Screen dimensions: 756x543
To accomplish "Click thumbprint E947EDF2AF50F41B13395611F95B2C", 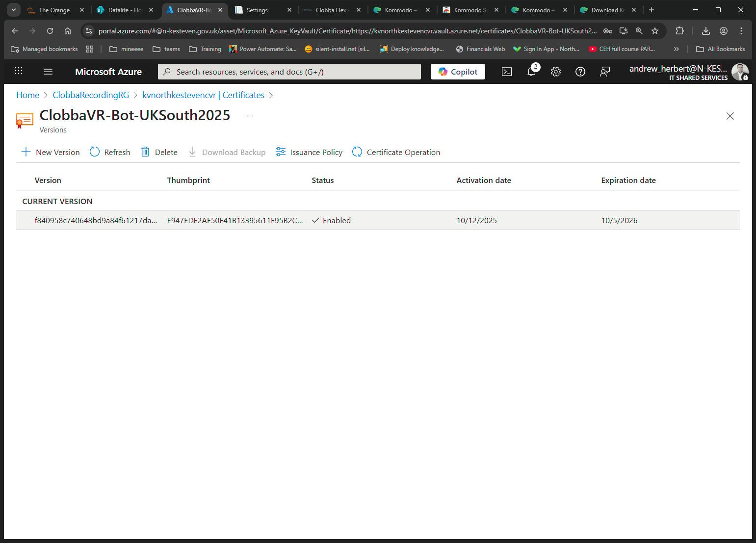I will click(235, 220).
